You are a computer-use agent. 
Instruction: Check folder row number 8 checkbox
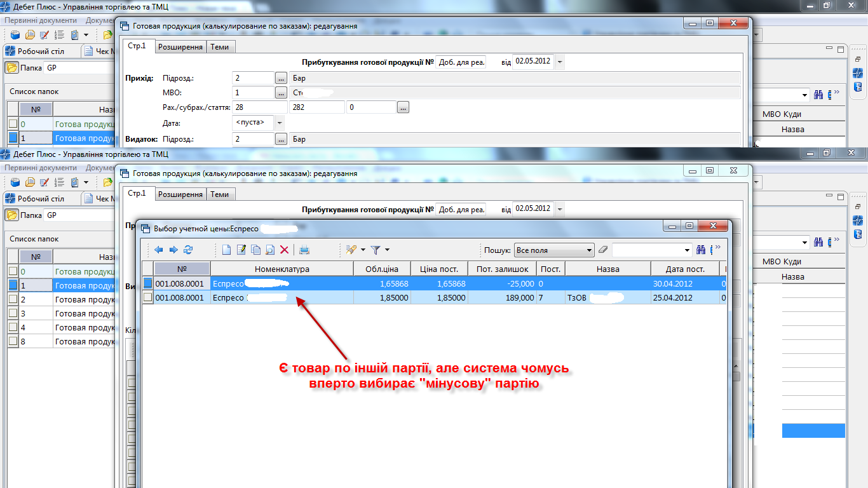(13, 341)
